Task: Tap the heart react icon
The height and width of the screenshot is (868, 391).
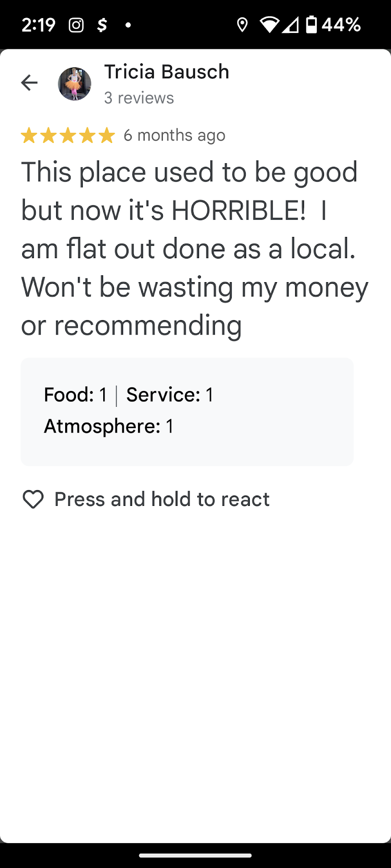Action: tap(33, 500)
